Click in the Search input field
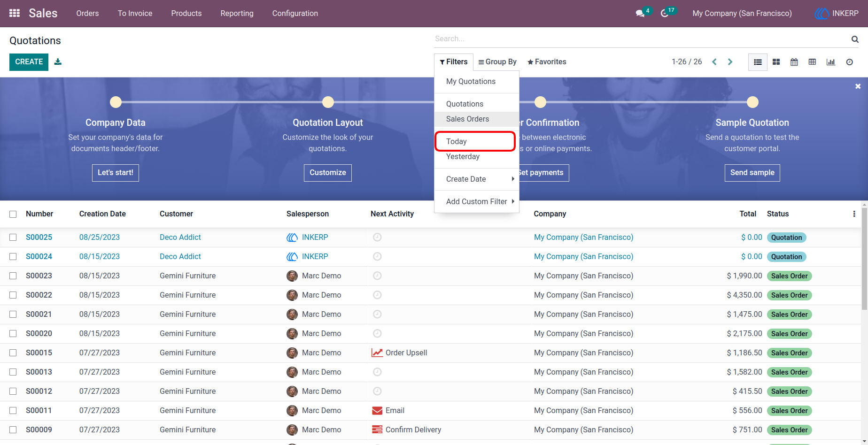868x445 pixels. 641,39
